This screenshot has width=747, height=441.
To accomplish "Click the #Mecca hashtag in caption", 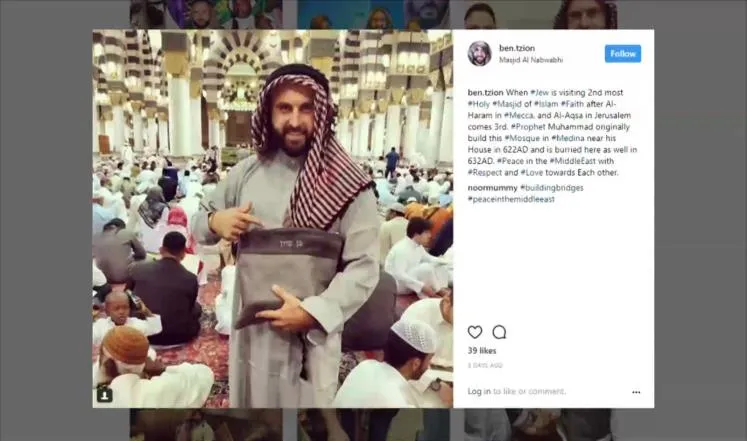I will (x=519, y=115).
